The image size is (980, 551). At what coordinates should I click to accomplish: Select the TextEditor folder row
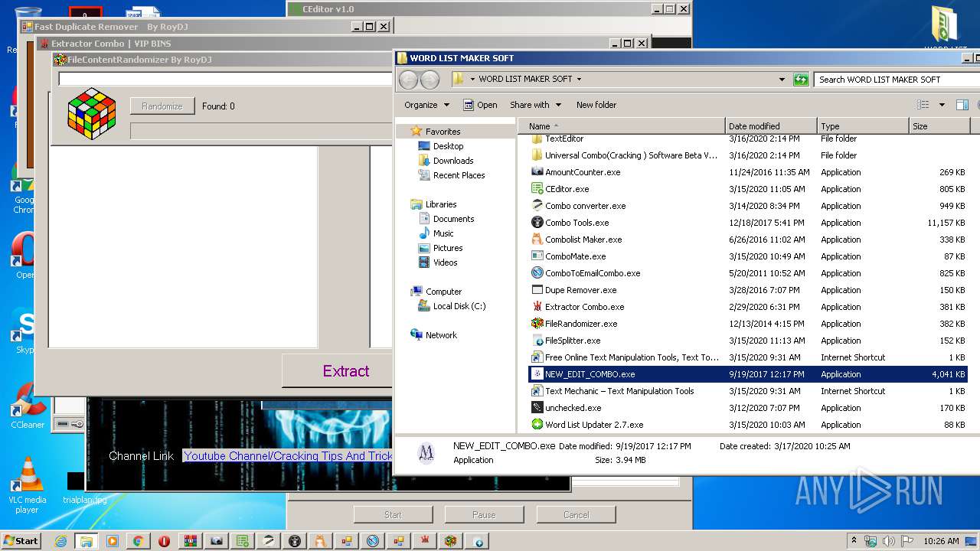pos(748,139)
